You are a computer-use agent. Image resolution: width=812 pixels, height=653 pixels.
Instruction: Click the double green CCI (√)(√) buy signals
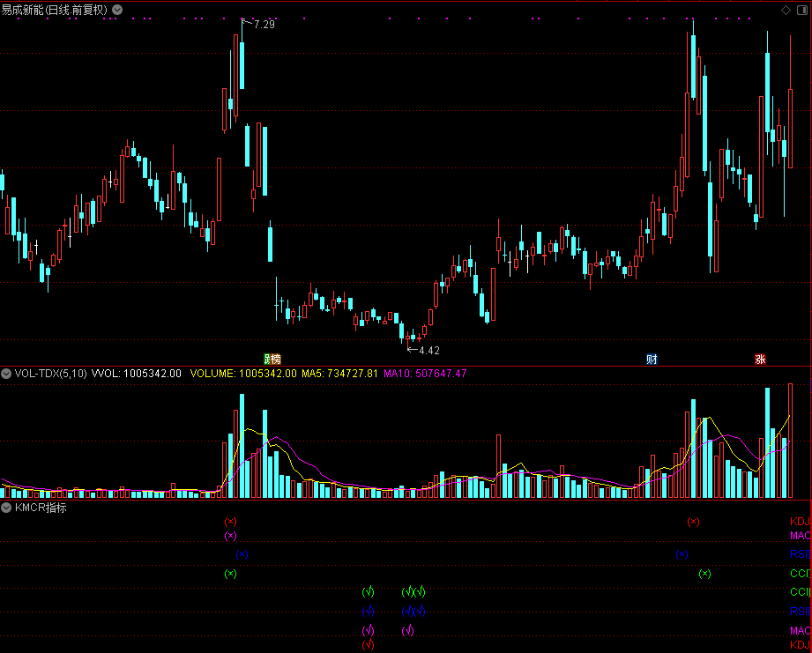click(x=413, y=591)
